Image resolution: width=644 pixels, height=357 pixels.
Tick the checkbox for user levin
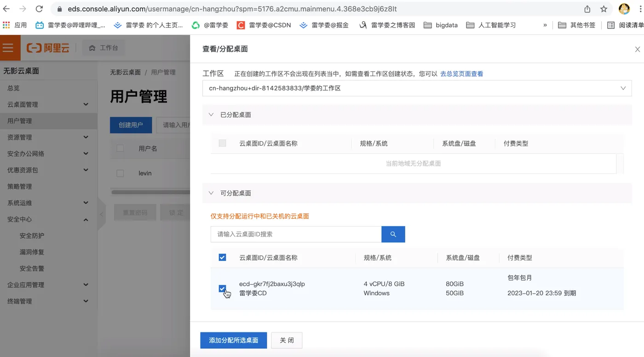(120, 173)
